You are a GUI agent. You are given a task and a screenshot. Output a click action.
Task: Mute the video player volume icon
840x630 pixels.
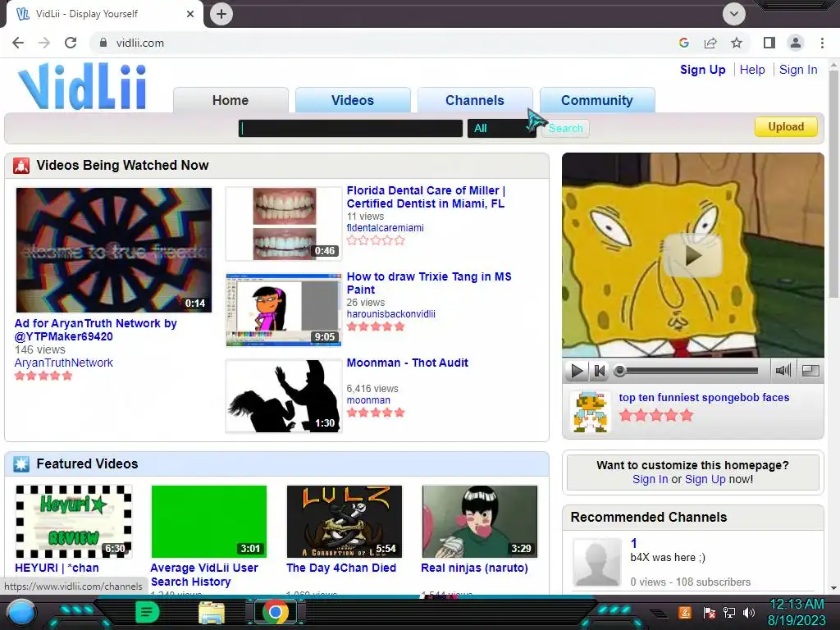pyautogui.click(x=783, y=371)
